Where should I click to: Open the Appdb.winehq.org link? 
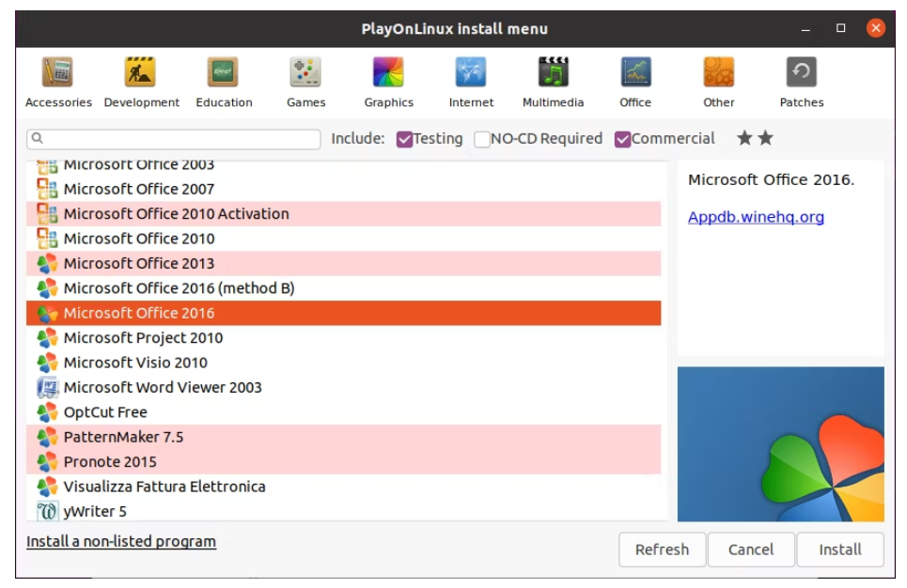[756, 217]
